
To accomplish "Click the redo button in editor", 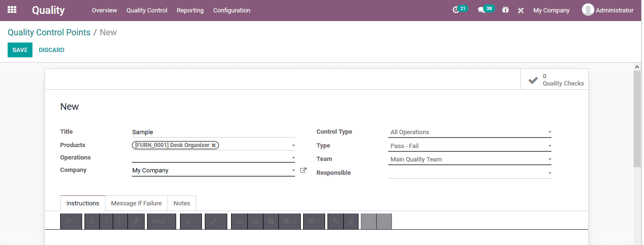I will (384, 222).
